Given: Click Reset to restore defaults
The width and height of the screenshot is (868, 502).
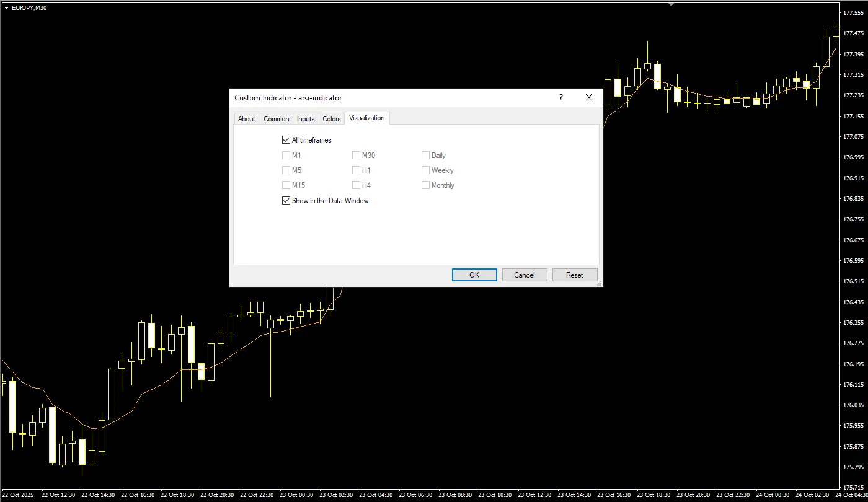Looking at the screenshot, I should click(x=575, y=275).
